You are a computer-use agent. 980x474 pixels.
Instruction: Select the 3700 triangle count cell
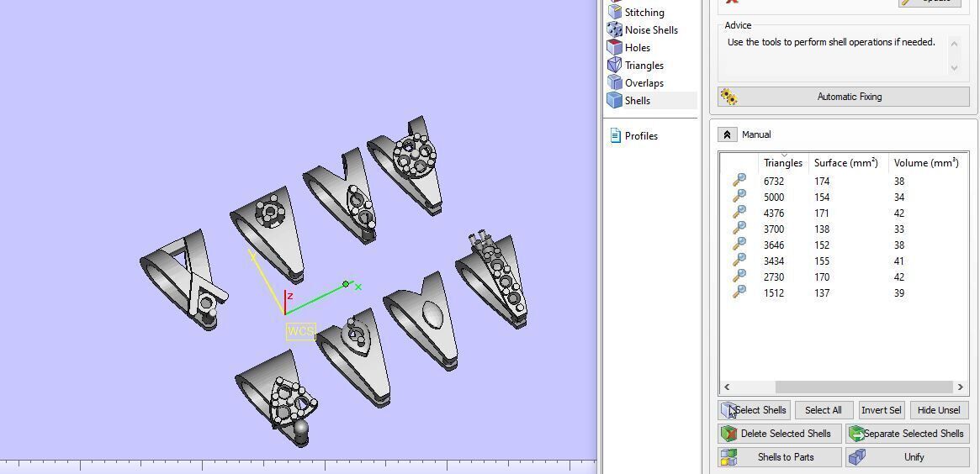(x=774, y=229)
